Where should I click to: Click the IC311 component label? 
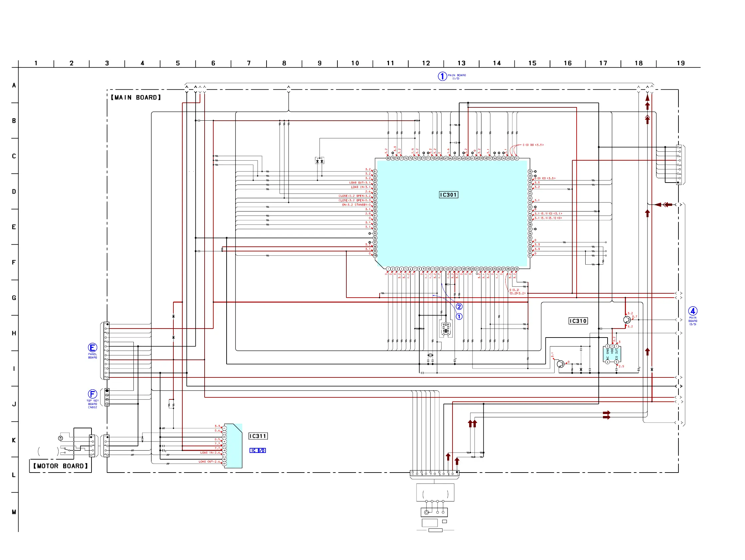pyautogui.click(x=258, y=436)
